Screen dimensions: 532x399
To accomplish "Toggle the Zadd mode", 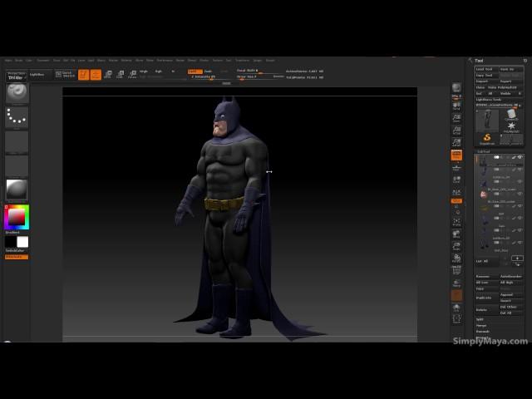I will click(195, 71).
